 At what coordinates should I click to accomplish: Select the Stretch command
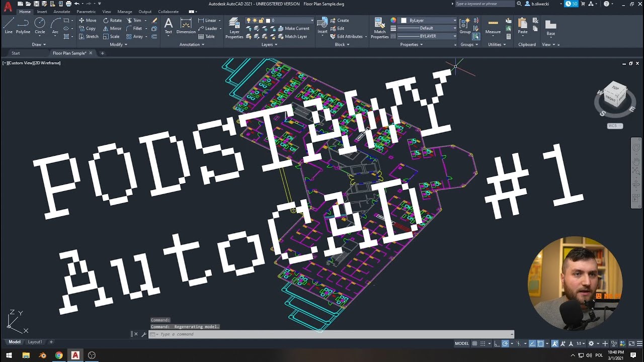coord(89,37)
